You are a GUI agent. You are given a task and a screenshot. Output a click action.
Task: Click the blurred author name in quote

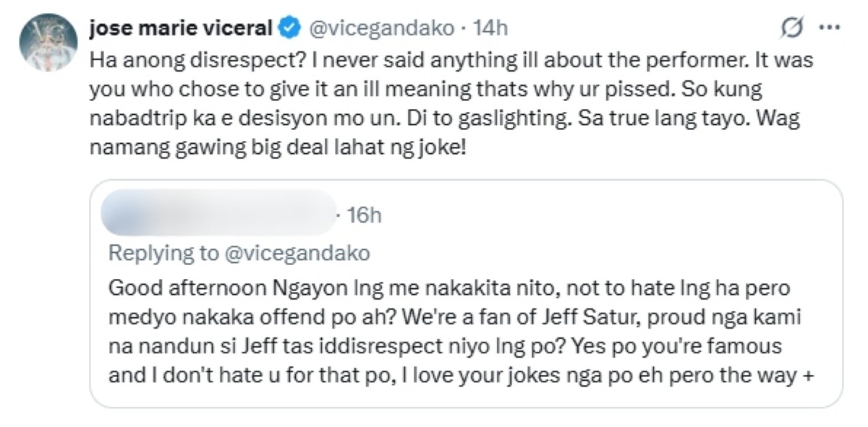218,213
